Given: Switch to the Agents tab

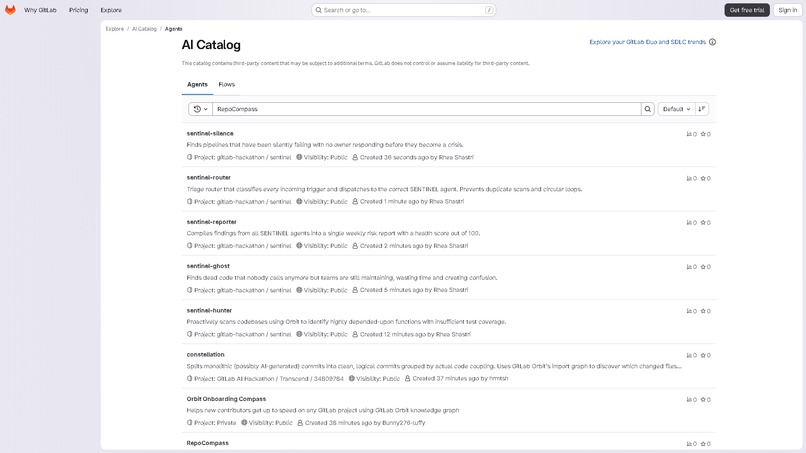Looking at the screenshot, I should [x=197, y=84].
